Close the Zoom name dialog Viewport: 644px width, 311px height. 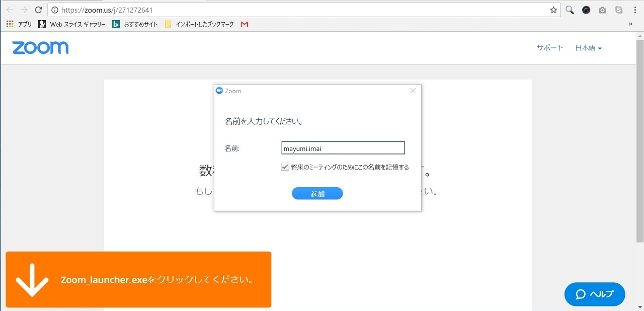pos(413,91)
